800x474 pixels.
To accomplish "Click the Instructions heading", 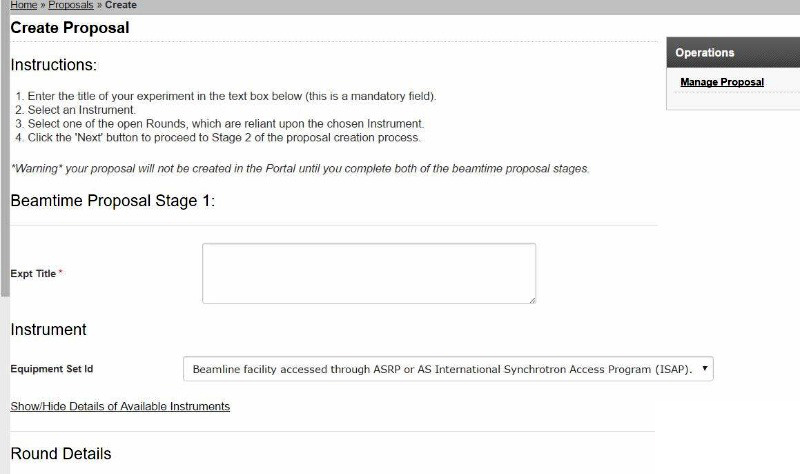I will tap(54, 65).
